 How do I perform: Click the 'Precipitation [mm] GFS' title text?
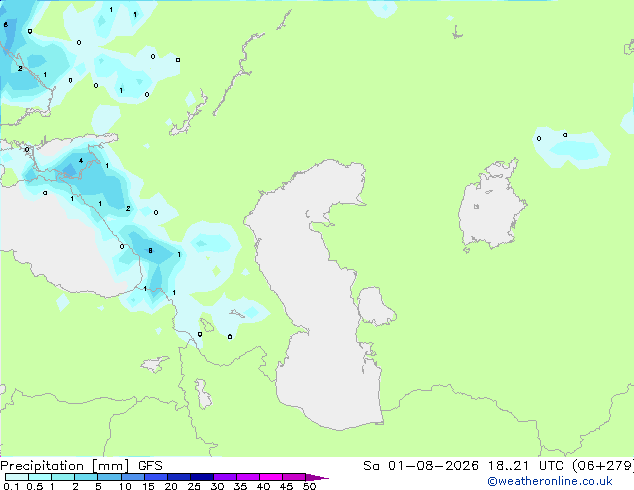81,466
